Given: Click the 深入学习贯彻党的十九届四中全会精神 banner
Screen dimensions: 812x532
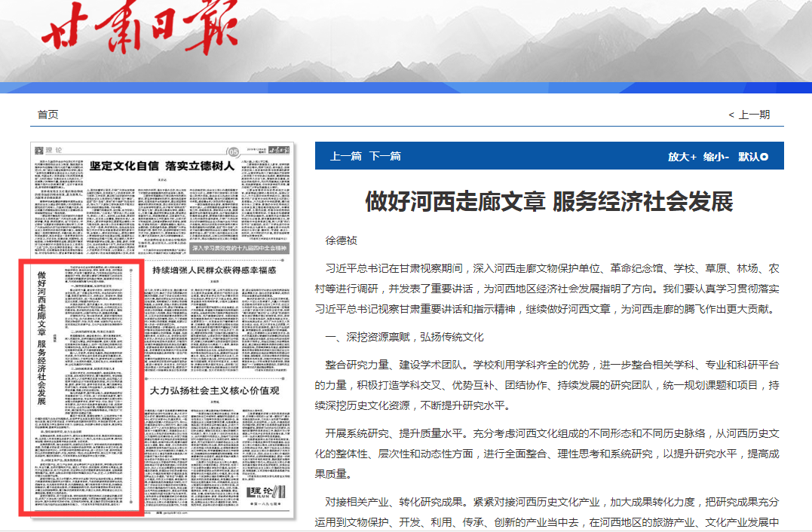Looking at the screenshot, I should tap(239, 248).
